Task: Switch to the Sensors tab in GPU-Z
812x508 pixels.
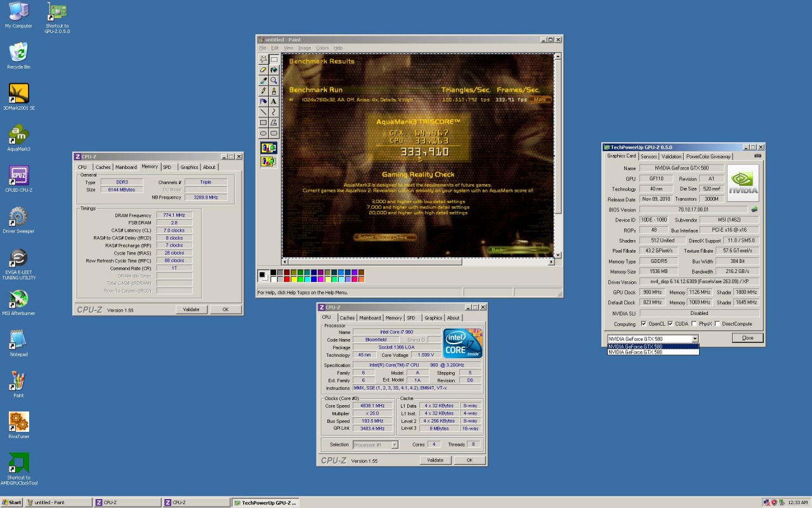Action: point(648,156)
